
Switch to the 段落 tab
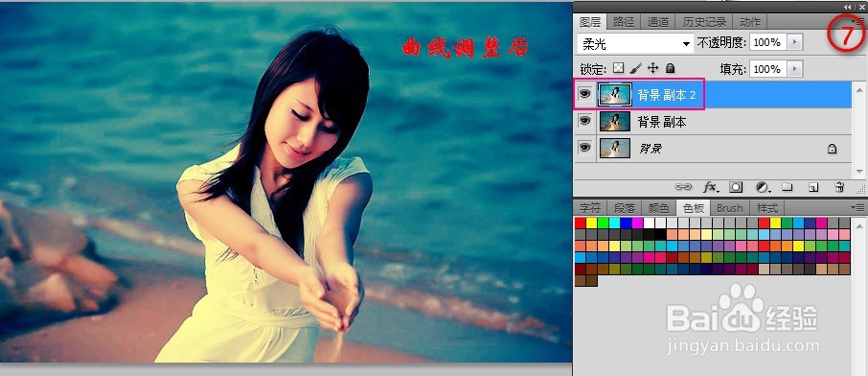(624, 208)
